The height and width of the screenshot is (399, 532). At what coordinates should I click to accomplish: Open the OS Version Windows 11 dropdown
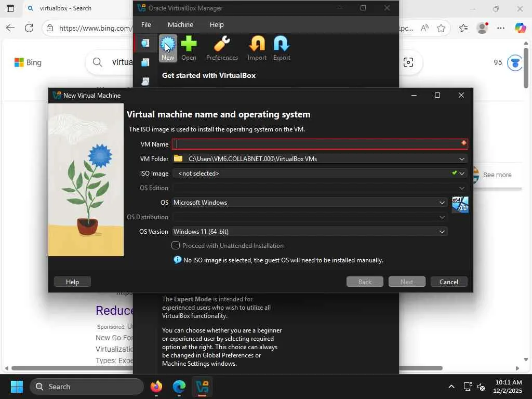(x=310, y=232)
